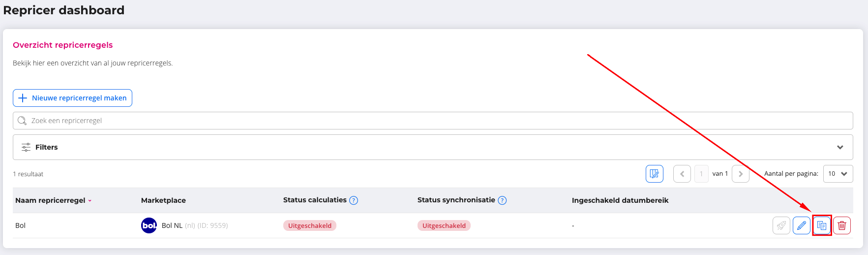Viewport: 868px width, 255px height.
Task: Click the rocket icon in Bol row
Action: click(x=781, y=225)
